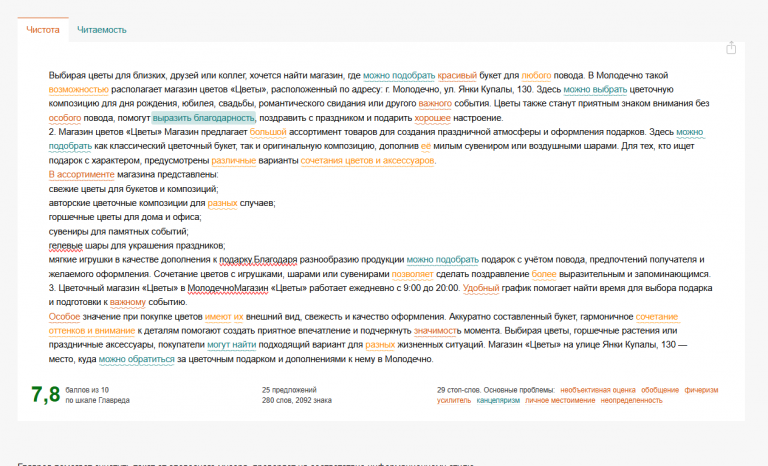Open the share icon above the text
The image size is (768, 466).
point(731,48)
